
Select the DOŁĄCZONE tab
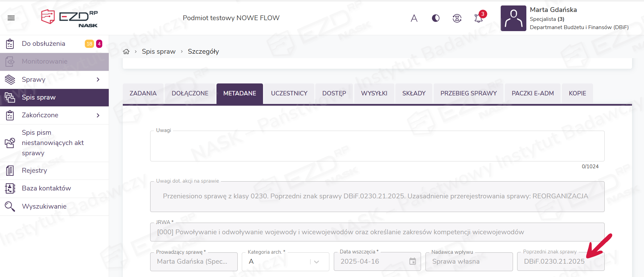190,93
